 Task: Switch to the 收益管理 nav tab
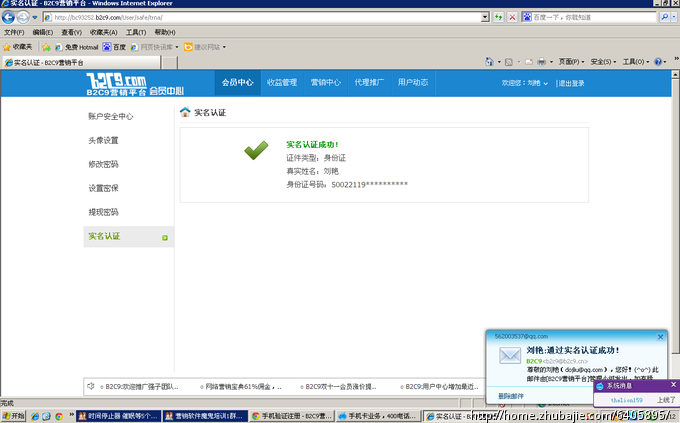click(x=282, y=82)
